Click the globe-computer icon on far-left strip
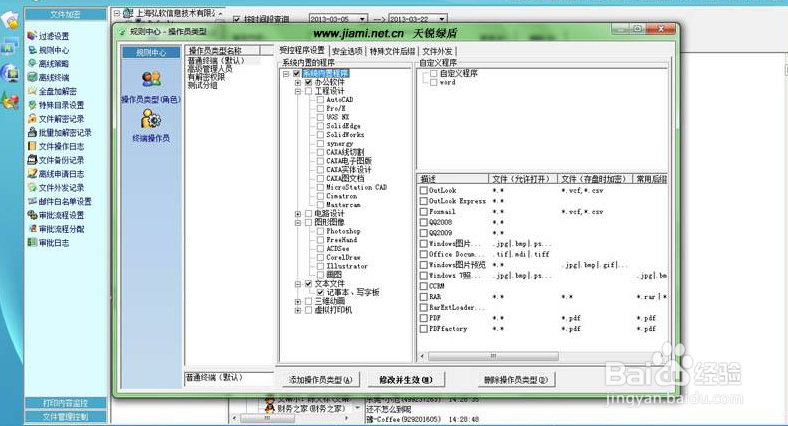 pos(10,73)
